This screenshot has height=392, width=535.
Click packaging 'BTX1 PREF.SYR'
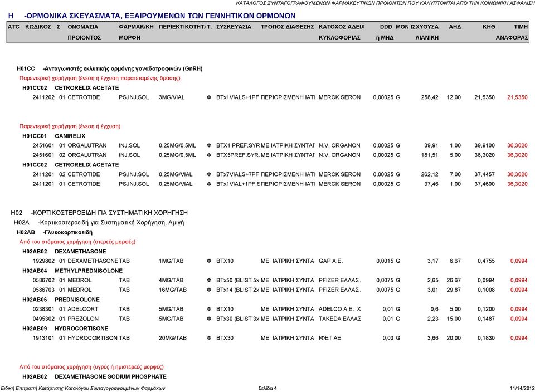pos(238,145)
